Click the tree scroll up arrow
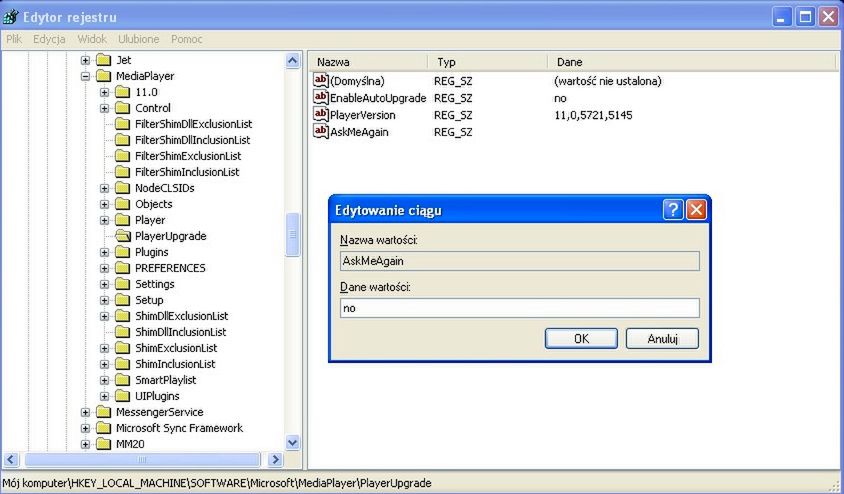This screenshot has width=844, height=494. tap(292, 60)
